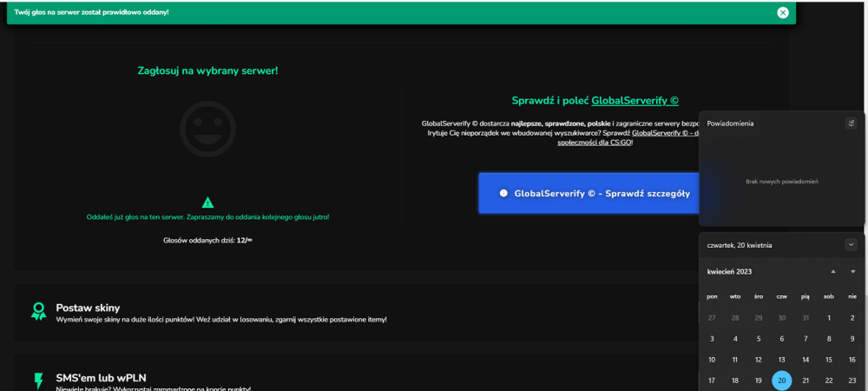Click the warning triangle icon
The width and height of the screenshot is (868, 391).
tap(207, 202)
